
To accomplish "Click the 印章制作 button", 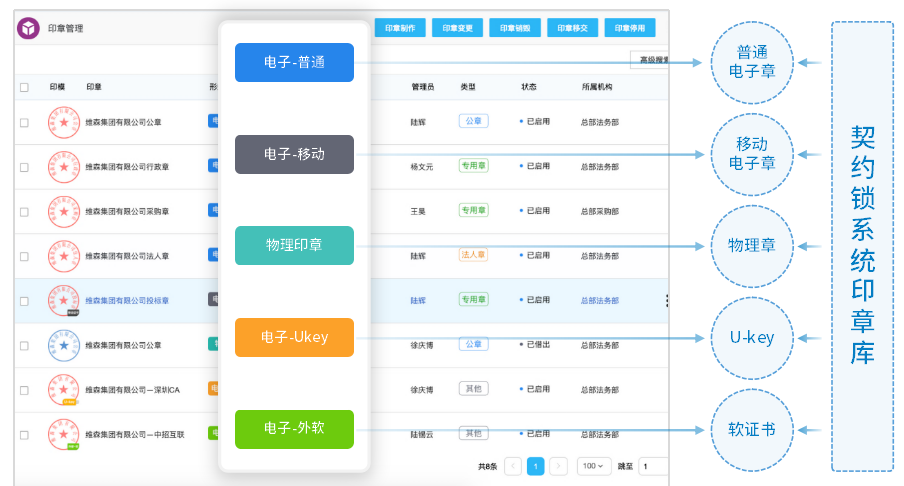I will pyautogui.click(x=400, y=28).
